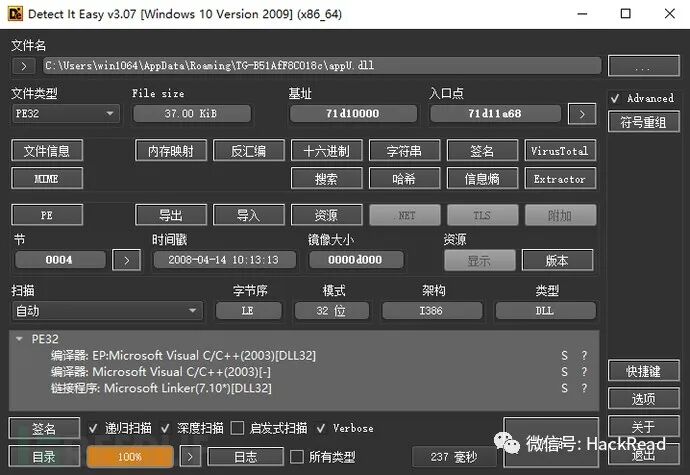This screenshot has width=690, height=475.
Task: Open the 十六进制 hex viewer
Action: pyautogui.click(x=327, y=151)
